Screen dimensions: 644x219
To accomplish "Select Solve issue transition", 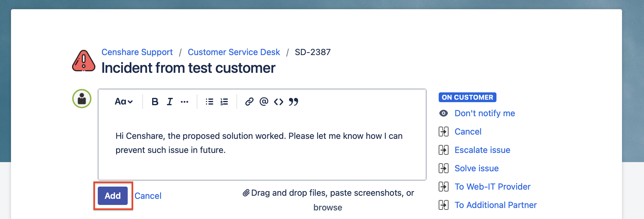I will pos(476,168).
